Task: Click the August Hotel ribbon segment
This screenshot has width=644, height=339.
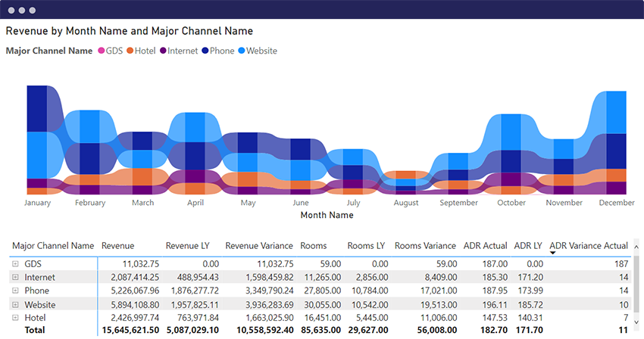Action: click(x=406, y=175)
